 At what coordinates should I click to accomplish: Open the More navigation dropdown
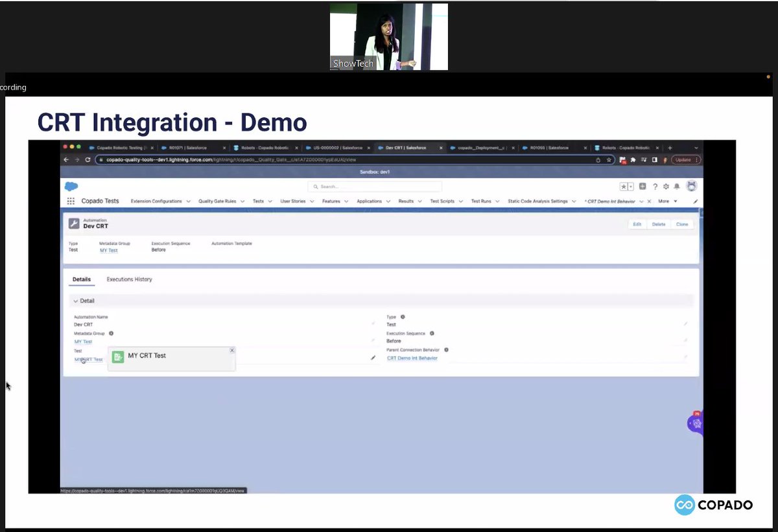(x=668, y=202)
